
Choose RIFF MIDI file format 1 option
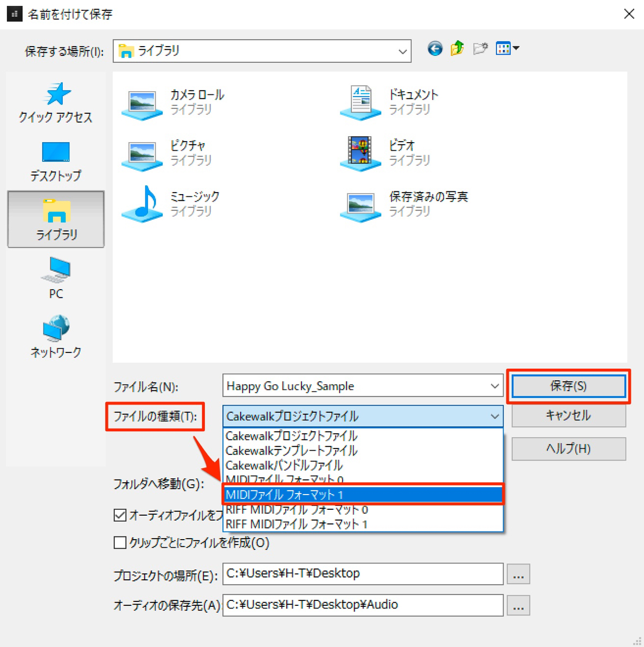[x=363, y=524]
